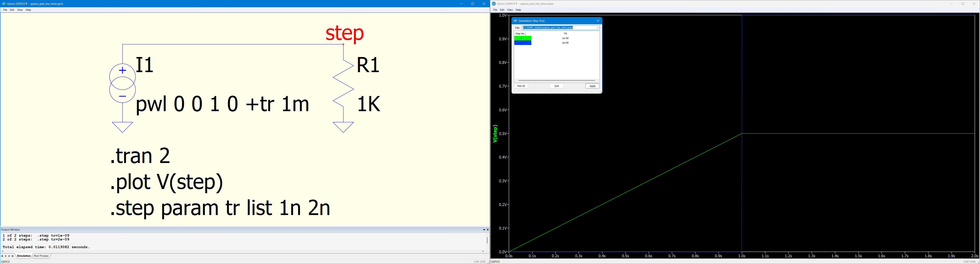Click the '.plot V(step)' directive
This screenshot has height=264, width=980.
click(167, 183)
